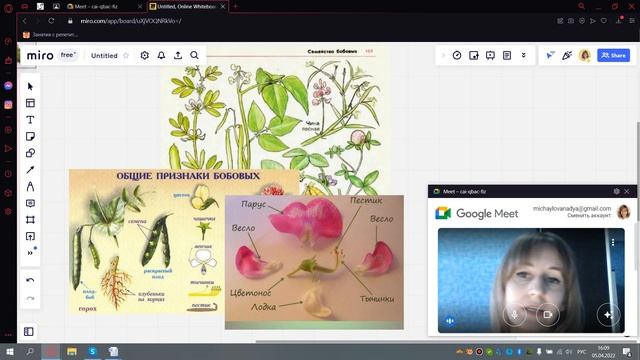The height and width of the screenshot is (360, 640).
Task: Toggle camera in Google Meet preview
Action: [x=547, y=315]
